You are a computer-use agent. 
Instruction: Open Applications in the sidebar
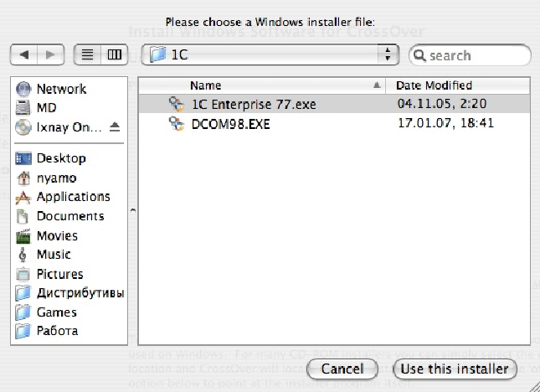click(x=73, y=197)
